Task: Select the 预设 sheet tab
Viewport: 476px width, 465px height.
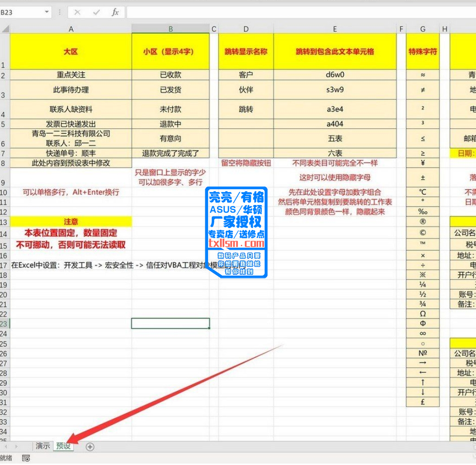Action: pos(63,446)
